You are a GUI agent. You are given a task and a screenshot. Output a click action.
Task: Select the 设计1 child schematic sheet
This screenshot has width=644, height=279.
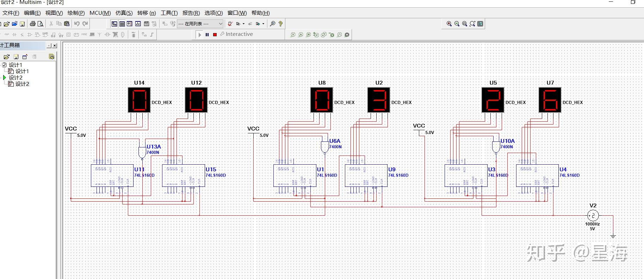[x=22, y=71]
